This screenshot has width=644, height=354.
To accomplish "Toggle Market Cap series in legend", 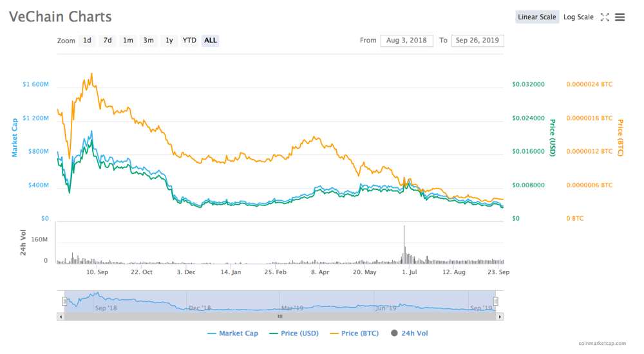I will (x=233, y=333).
